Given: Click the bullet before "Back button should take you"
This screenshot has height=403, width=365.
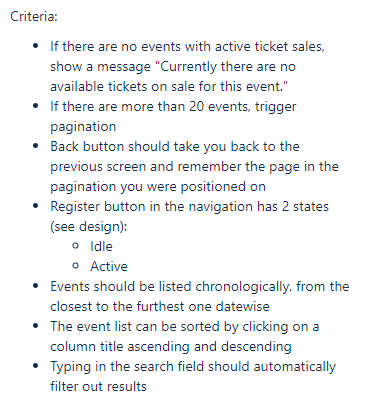Looking at the screenshot, I should [36, 146].
